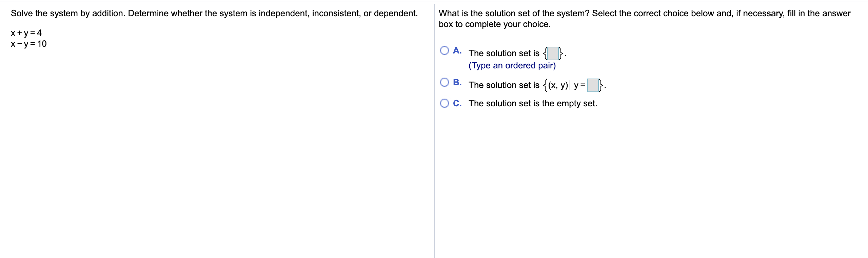Click the y = answer box in choice B
Viewport: 868px width, 258px height.
pos(594,85)
